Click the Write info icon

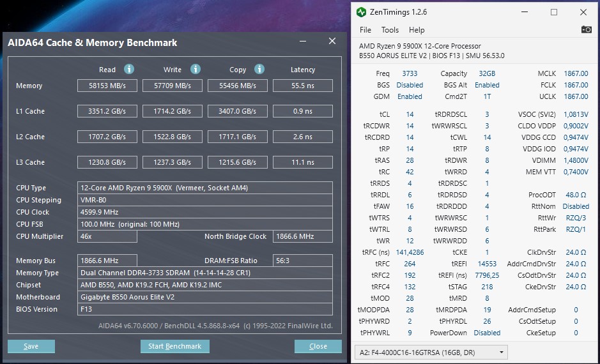click(196, 69)
